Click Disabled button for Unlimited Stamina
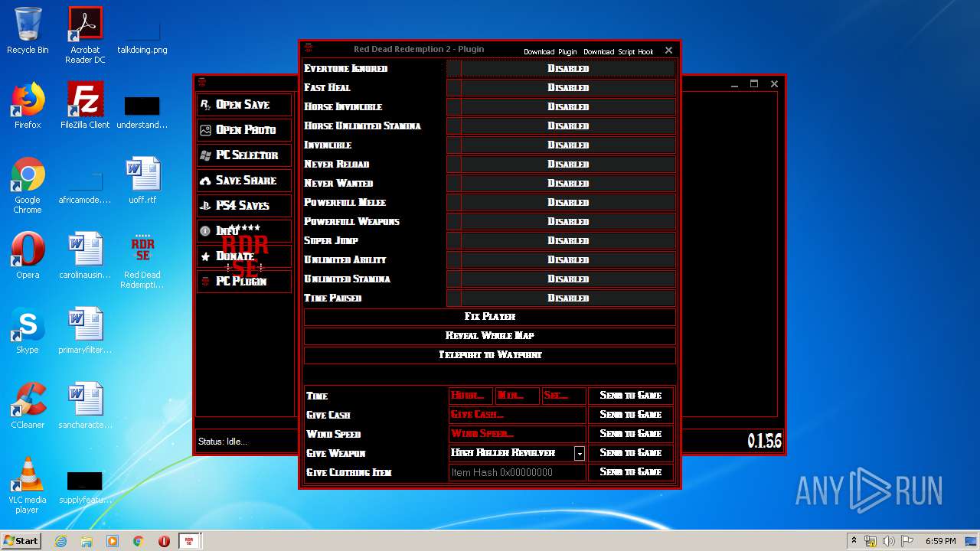This screenshot has height=551, width=980. point(568,279)
